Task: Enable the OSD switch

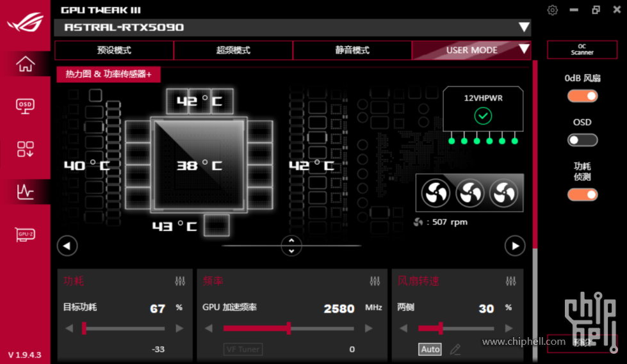Action: [582, 140]
